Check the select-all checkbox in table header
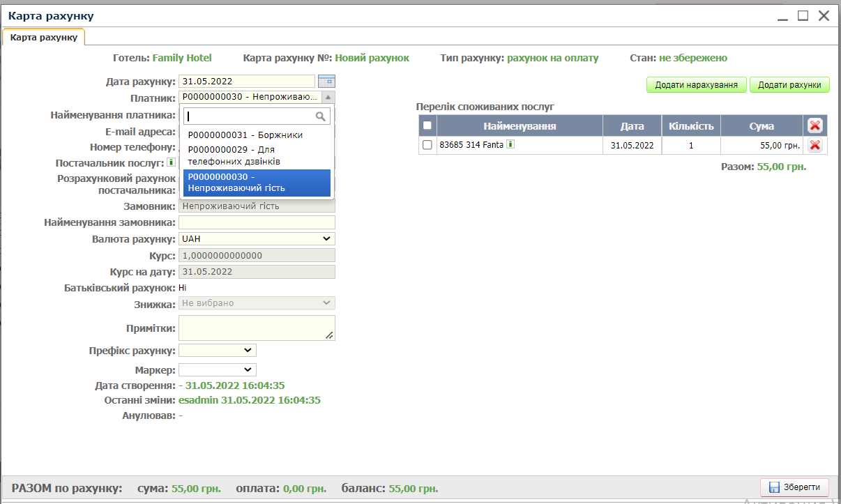The image size is (841, 504). click(x=427, y=125)
